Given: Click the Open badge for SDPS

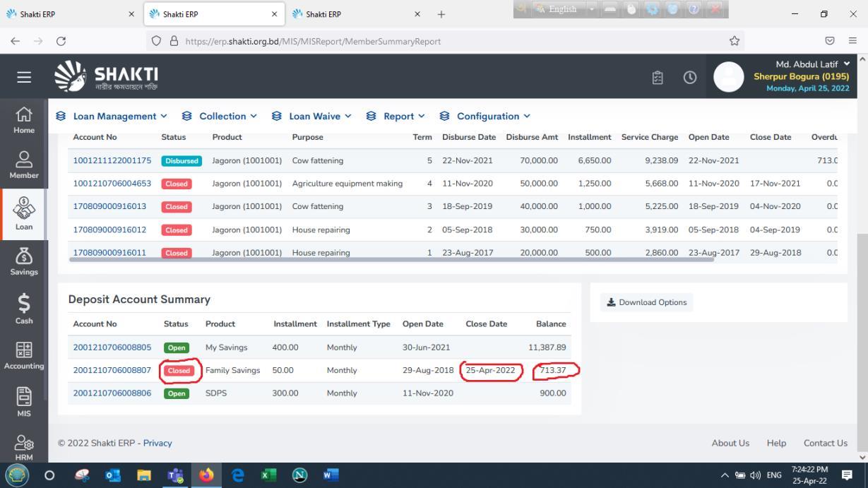Looking at the screenshot, I should (x=177, y=393).
